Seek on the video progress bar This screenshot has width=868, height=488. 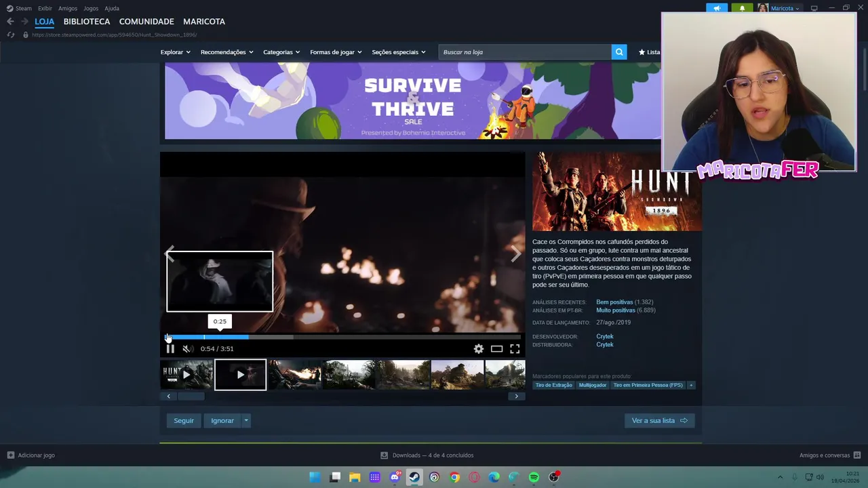tap(343, 337)
